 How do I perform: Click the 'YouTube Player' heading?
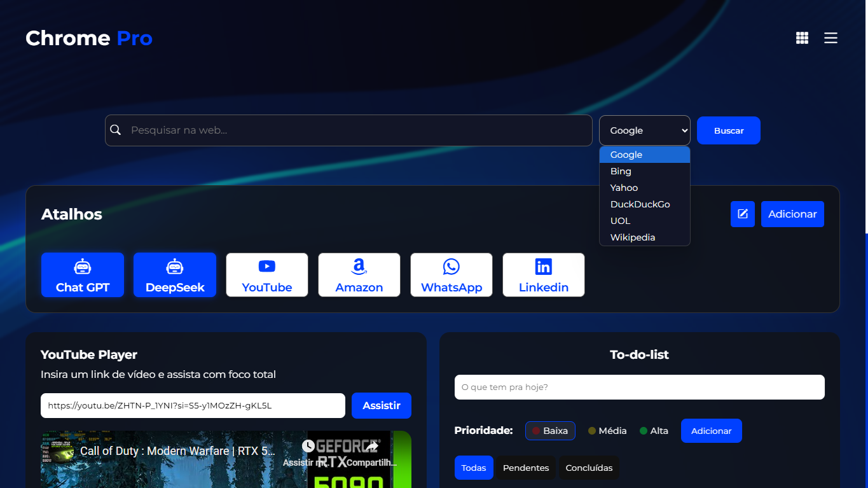coord(89,354)
